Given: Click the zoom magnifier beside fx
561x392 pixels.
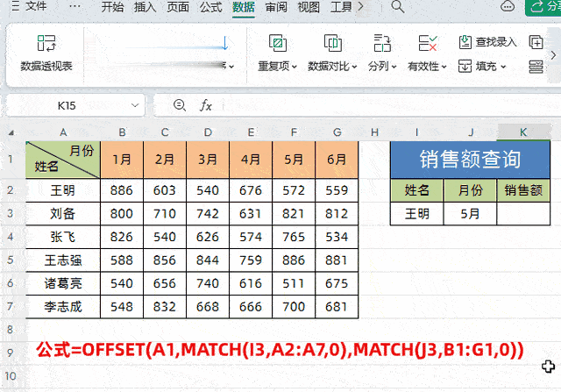Looking at the screenshot, I should (179, 105).
